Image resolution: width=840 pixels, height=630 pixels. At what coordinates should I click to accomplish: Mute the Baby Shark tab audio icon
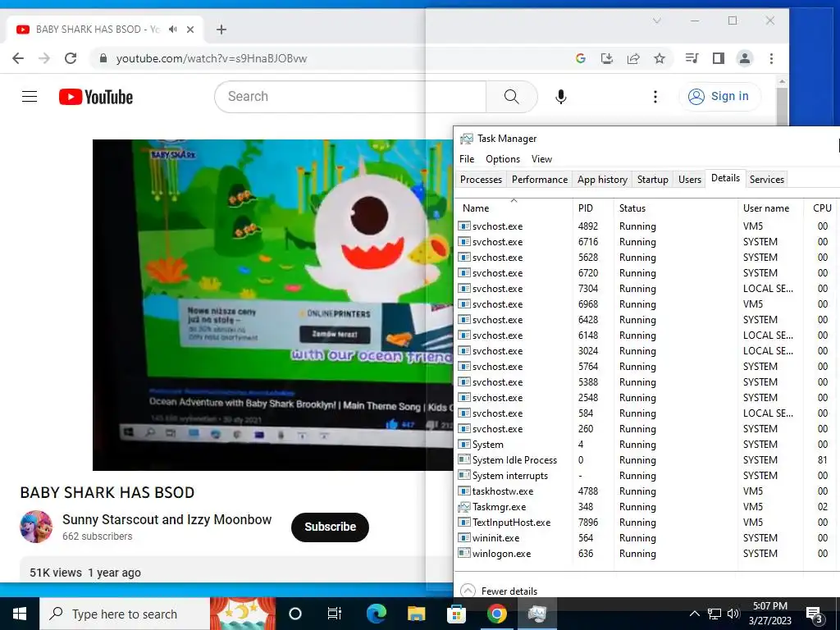(x=172, y=30)
